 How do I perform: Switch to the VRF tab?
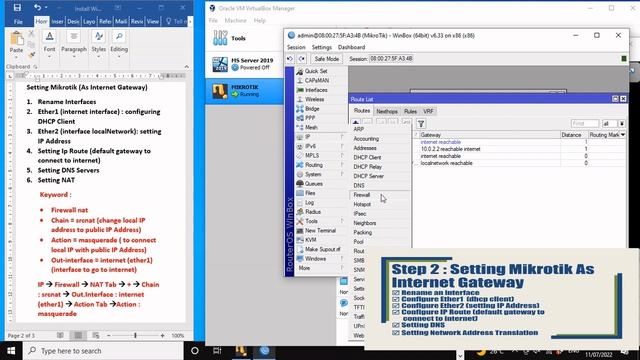click(x=428, y=111)
